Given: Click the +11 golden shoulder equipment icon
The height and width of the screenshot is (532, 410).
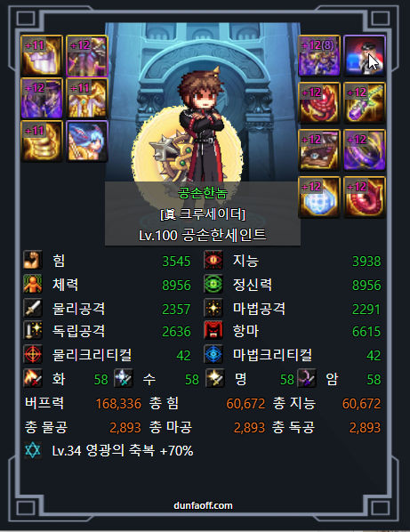Looking at the screenshot, I should coord(42,55).
